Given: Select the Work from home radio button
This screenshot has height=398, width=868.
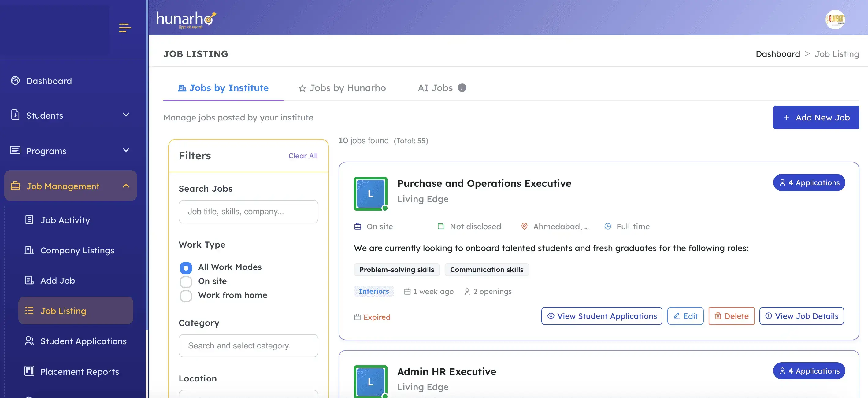Looking at the screenshot, I should pyautogui.click(x=186, y=296).
